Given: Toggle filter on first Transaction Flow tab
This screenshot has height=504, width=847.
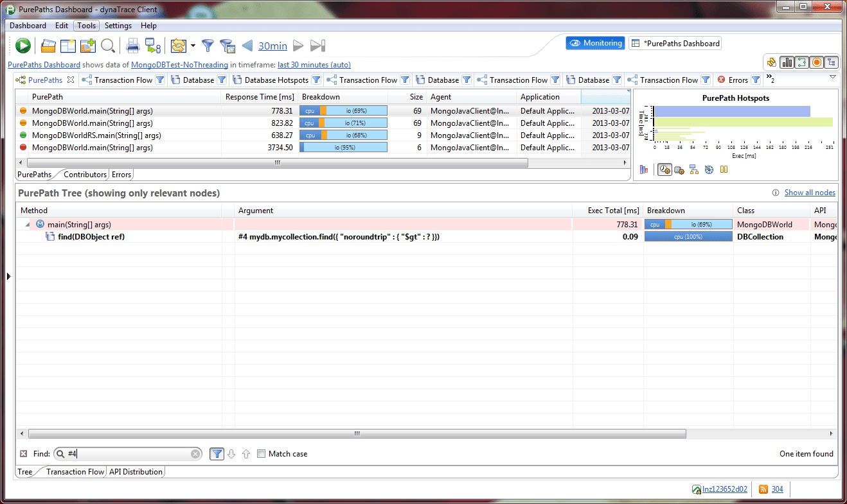Looking at the screenshot, I should click(x=161, y=80).
